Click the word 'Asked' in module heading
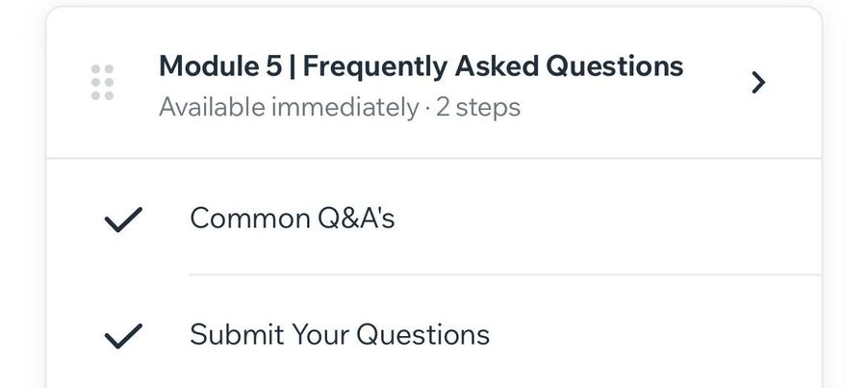This screenshot has width=868, height=388. pyautogui.click(x=497, y=66)
